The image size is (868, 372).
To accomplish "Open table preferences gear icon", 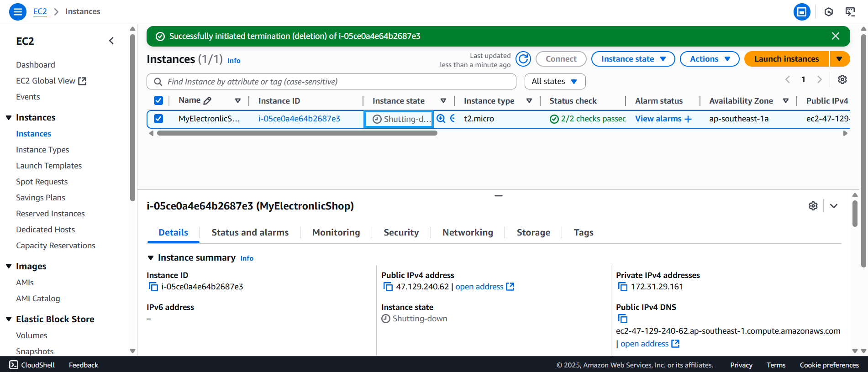I will click(842, 79).
